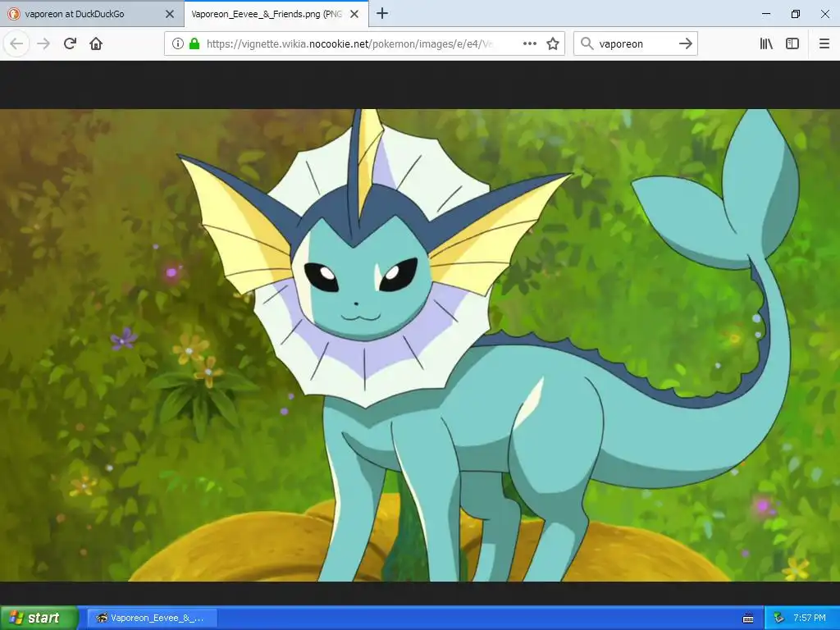This screenshot has height=630, width=840.
Task: Select the Vaporeon_Eevee taskbar button
Action: point(153,618)
